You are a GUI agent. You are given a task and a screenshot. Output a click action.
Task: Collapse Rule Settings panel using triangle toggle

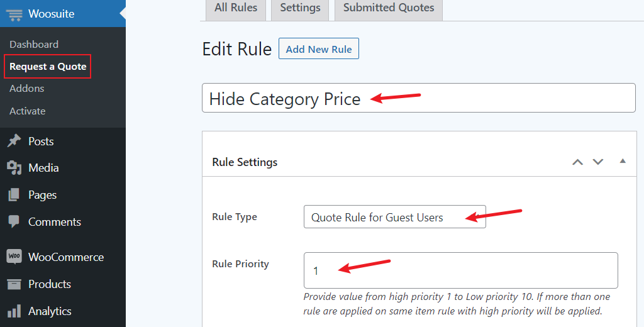point(623,161)
